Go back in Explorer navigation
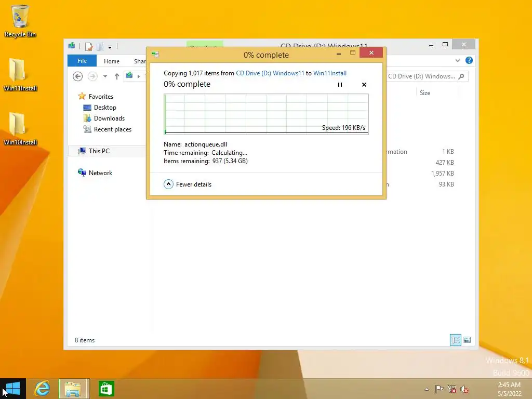532x399 pixels. click(x=78, y=76)
